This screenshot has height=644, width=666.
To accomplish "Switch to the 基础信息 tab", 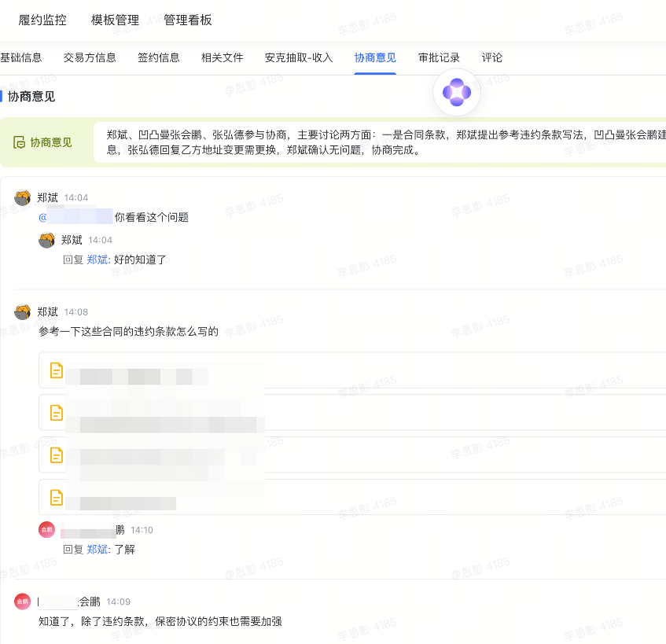I will [x=20, y=57].
